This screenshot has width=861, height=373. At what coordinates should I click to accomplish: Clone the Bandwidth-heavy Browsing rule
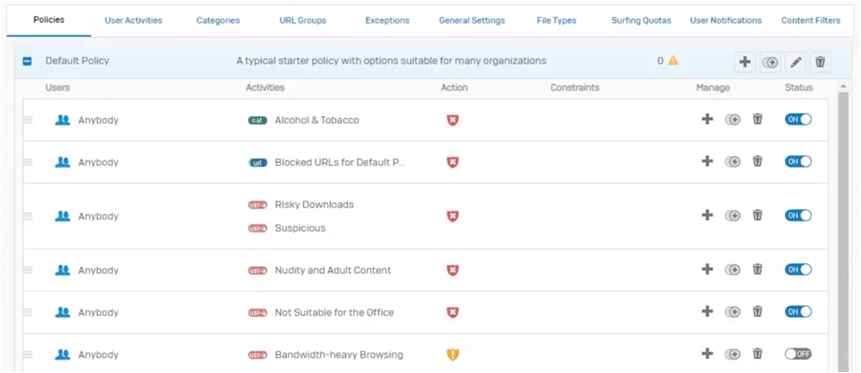pos(733,354)
